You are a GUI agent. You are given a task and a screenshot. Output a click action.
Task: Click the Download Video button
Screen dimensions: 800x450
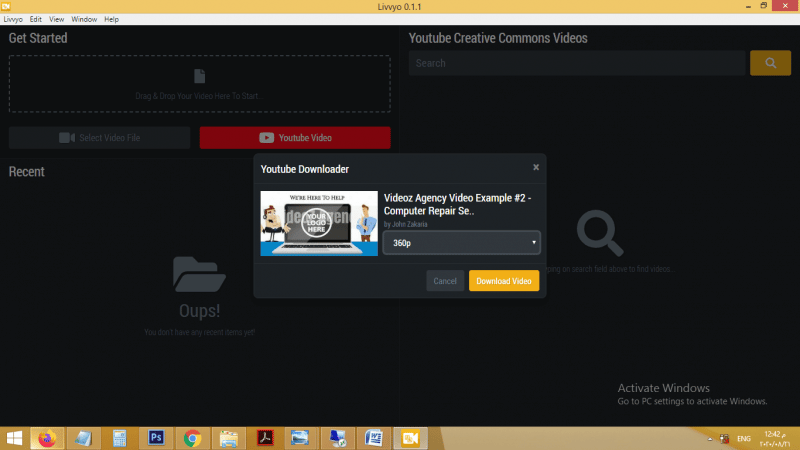[504, 281]
